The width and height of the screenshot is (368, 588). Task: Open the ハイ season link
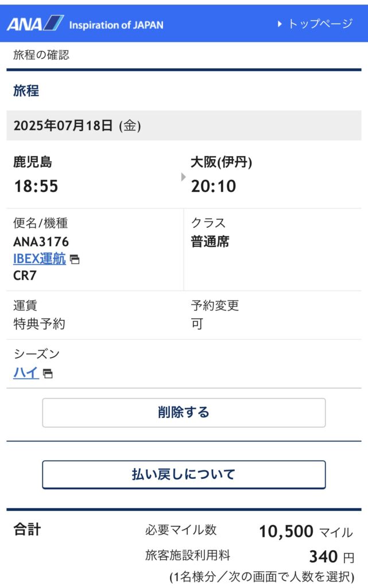pyautogui.click(x=26, y=373)
